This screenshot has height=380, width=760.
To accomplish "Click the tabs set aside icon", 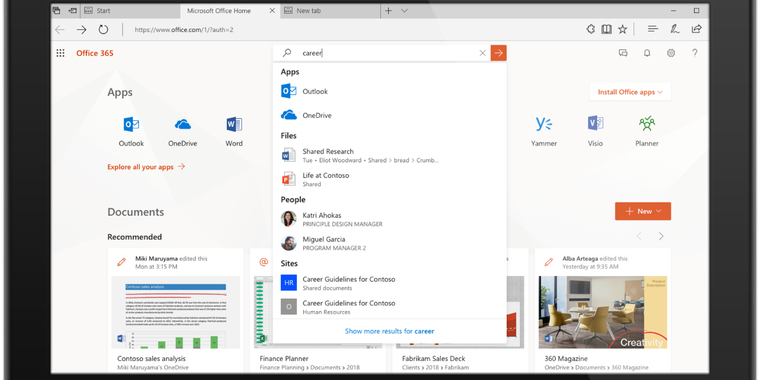I will point(56,10).
